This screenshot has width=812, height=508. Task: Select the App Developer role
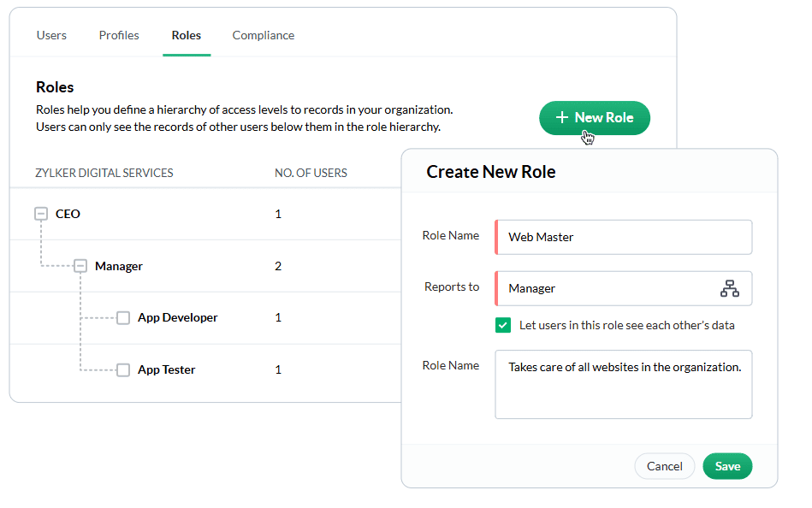tap(178, 317)
